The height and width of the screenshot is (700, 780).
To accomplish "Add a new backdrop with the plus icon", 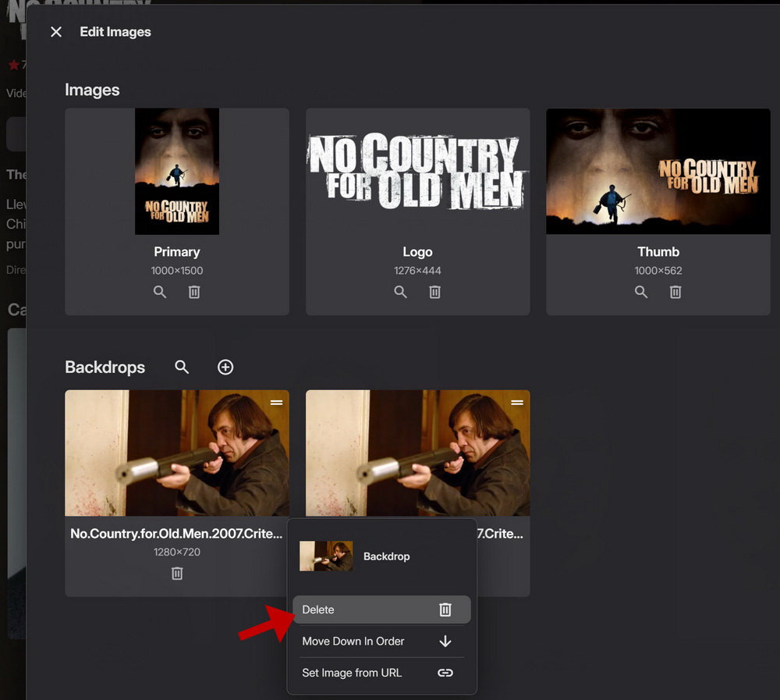I will (225, 368).
